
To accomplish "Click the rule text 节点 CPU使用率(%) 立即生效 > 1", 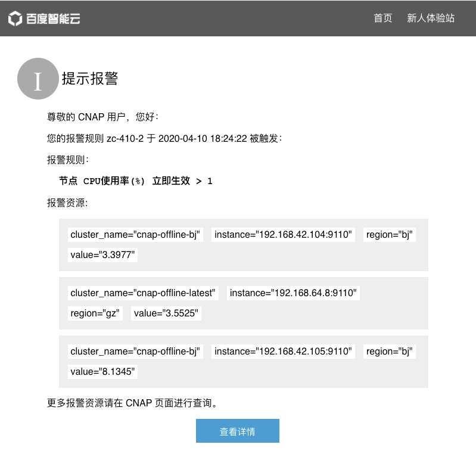I will (x=136, y=181).
